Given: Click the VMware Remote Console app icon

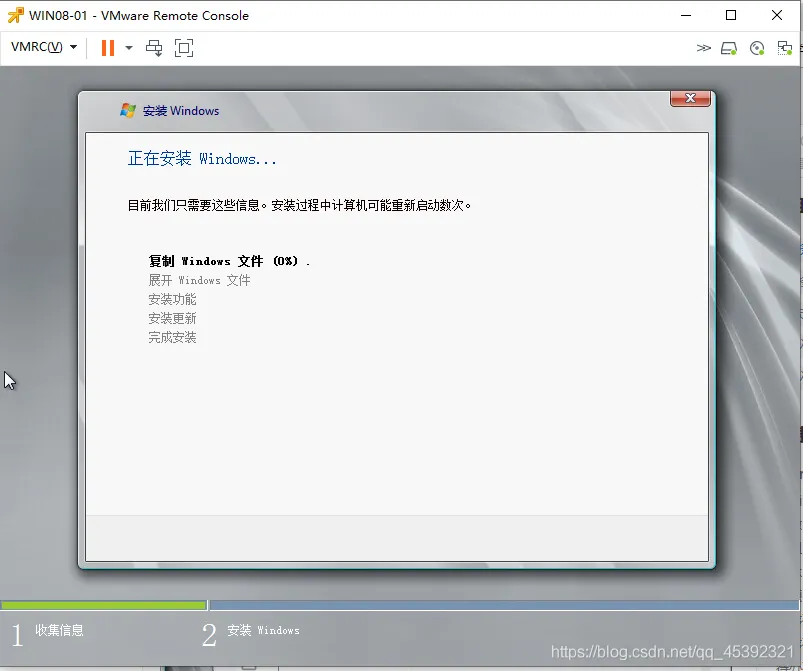Looking at the screenshot, I should tap(15, 15).
